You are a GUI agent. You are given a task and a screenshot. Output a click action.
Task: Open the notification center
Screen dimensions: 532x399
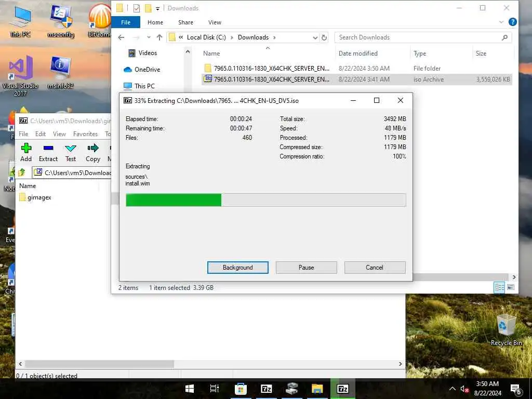click(515, 389)
